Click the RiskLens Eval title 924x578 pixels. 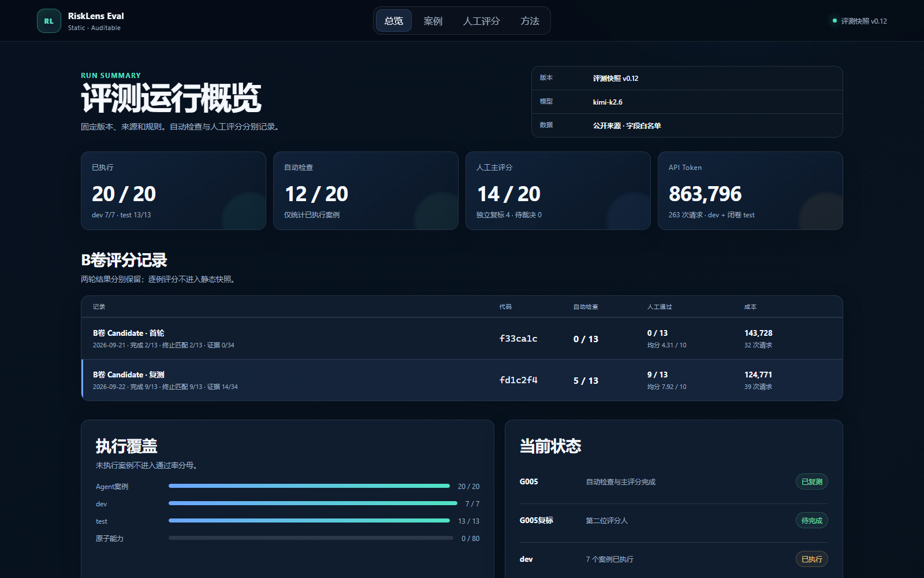coord(96,16)
